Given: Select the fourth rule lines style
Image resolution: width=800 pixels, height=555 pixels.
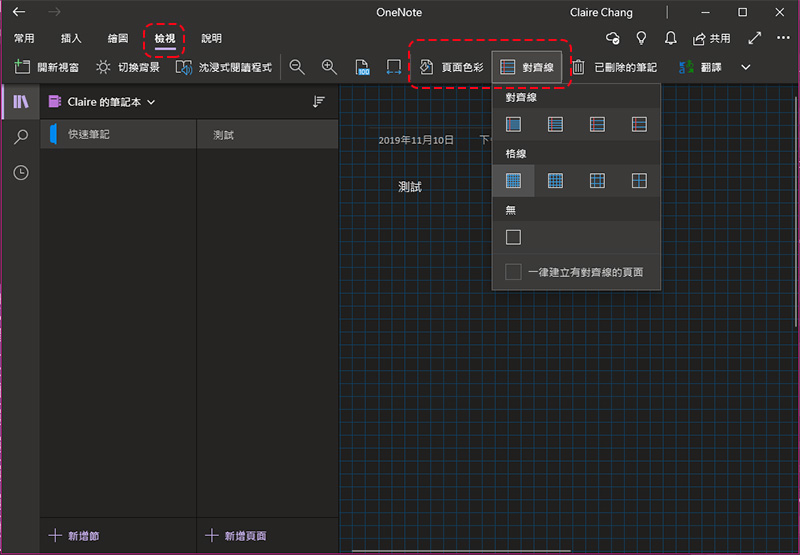Looking at the screenshot, I should [x=639, y=124].
